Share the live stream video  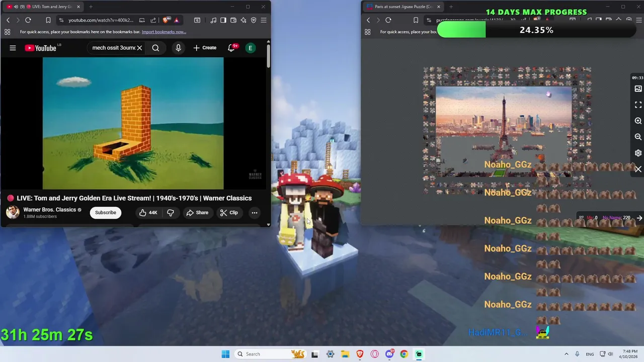(x=197, y=213)
